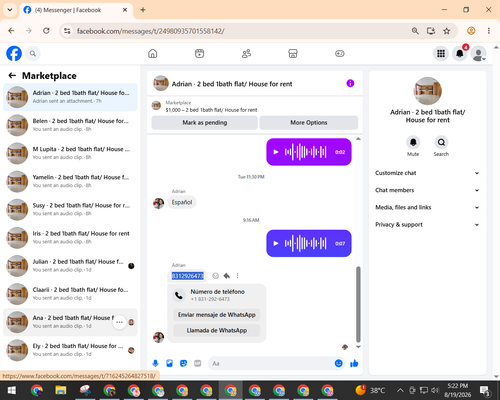Expand Chat members section
This screenshot has height=400, width=500.
point(427,190)
